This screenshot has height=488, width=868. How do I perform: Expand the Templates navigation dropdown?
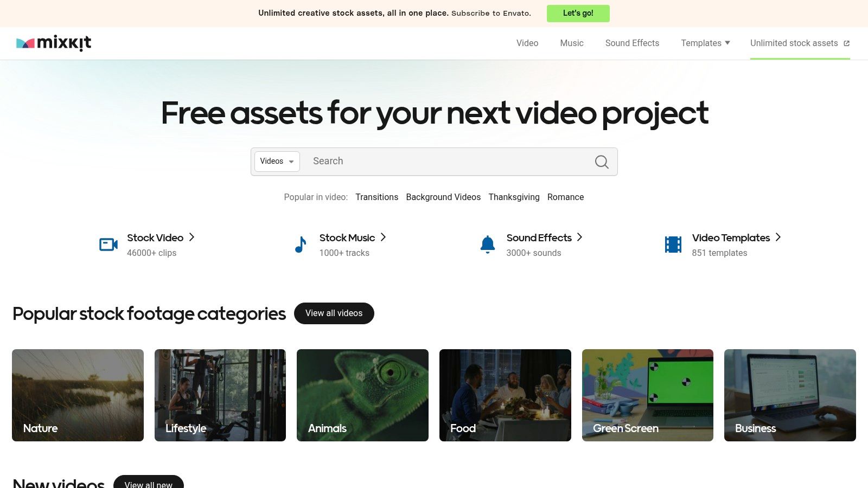point(705,43)
